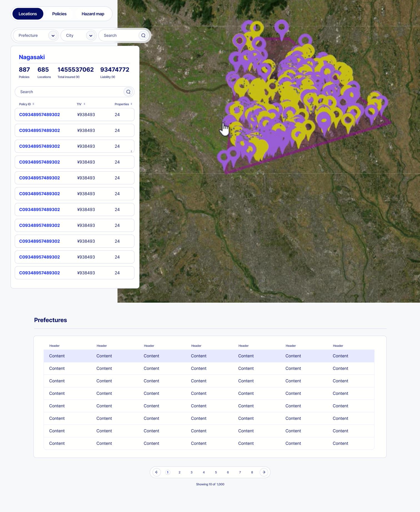Click the 685 locations count
This screenshot has height=512, width=420.
pos(43,70)
